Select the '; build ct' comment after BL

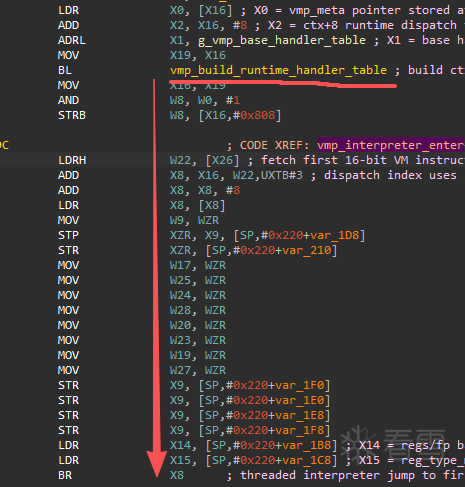430,70
